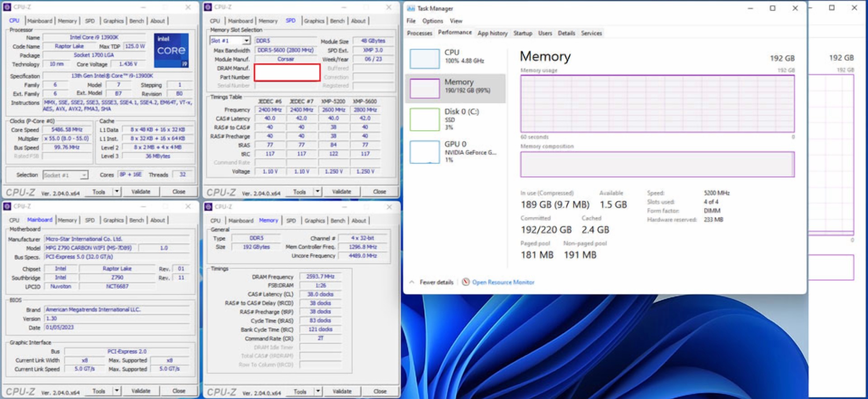Click Validate in the Mainboard CPU-Z window
Viewport: 868px width, 399px height.
point(141,391)
